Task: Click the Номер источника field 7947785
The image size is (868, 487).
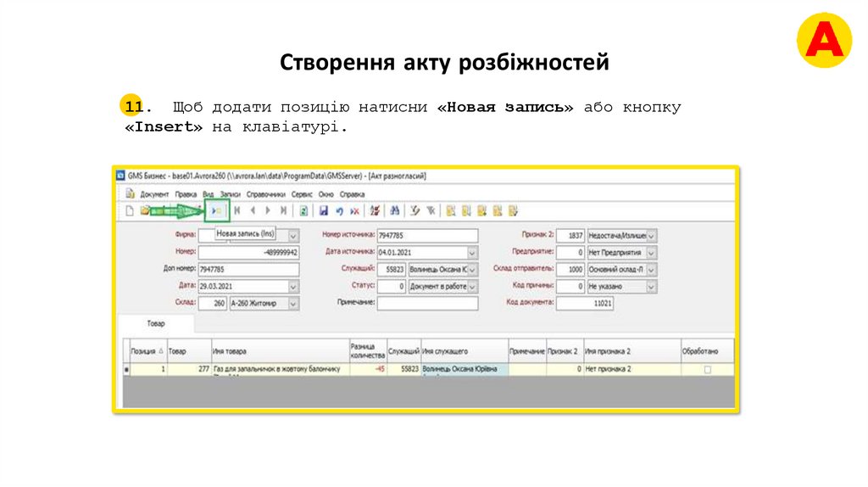Action: coord(427,236)
